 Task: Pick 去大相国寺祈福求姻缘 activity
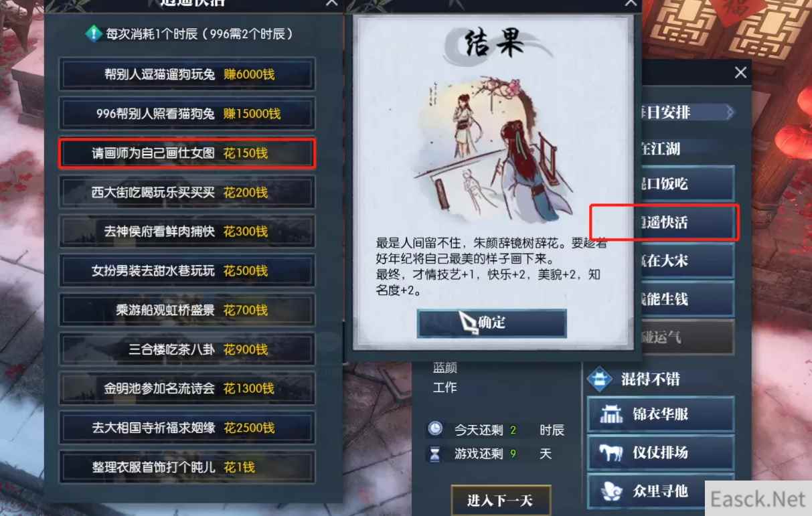pyautogui.click(x=187, y=428)
